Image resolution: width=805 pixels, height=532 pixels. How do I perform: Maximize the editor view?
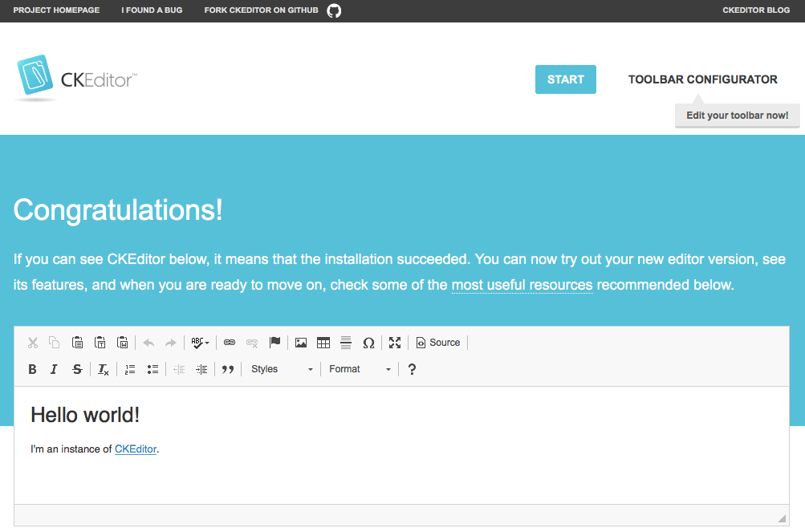click(x=394, y=342)
